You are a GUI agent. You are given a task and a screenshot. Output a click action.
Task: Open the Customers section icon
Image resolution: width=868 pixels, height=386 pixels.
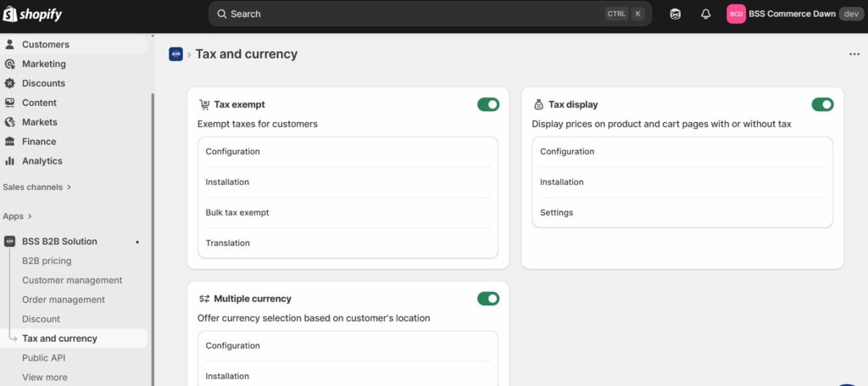(9, 44)
